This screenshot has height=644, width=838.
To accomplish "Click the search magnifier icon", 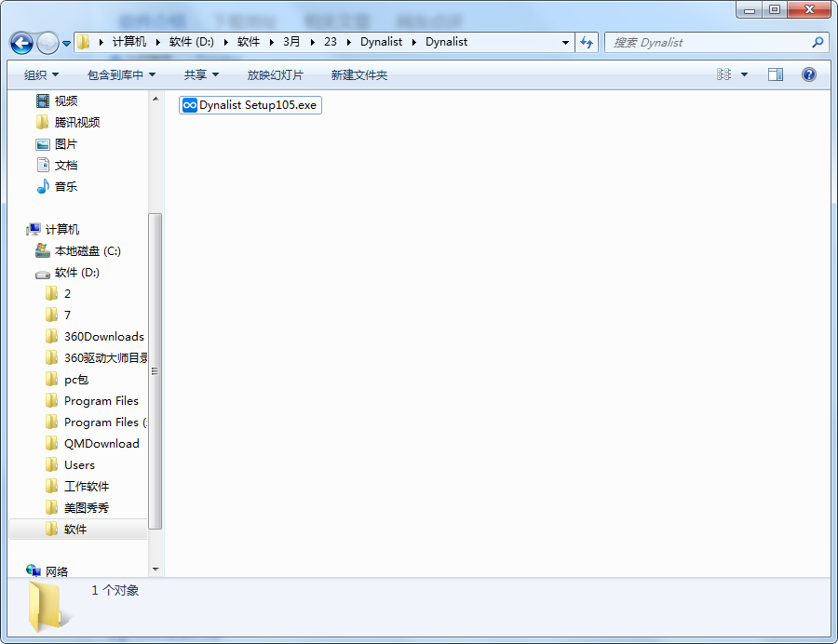I will pyautogui.click(x=818, y=42).
